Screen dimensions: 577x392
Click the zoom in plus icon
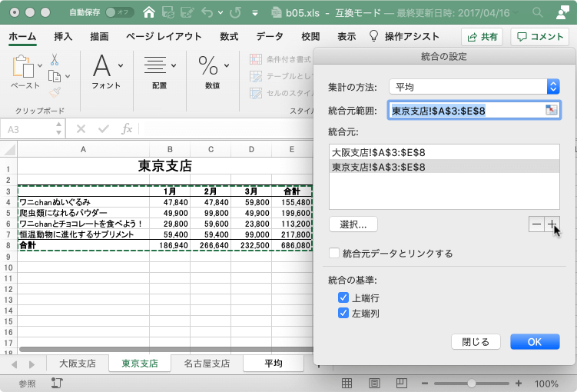click(x=519, y=384)
